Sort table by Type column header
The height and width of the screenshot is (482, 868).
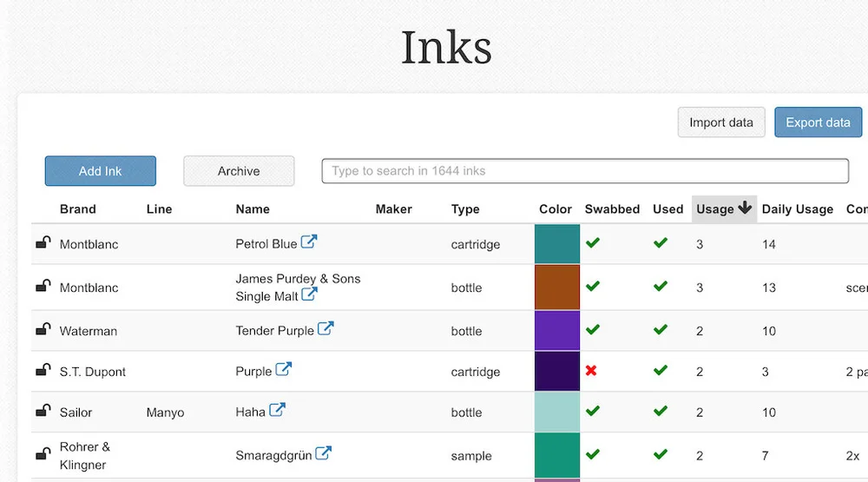pos(465,208)
